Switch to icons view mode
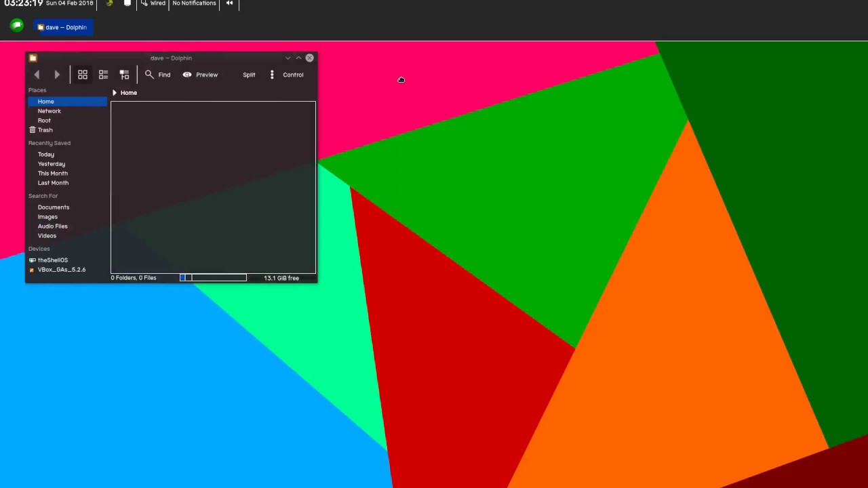The width and height of the screenshot is (868, 488). click(82, 75)
